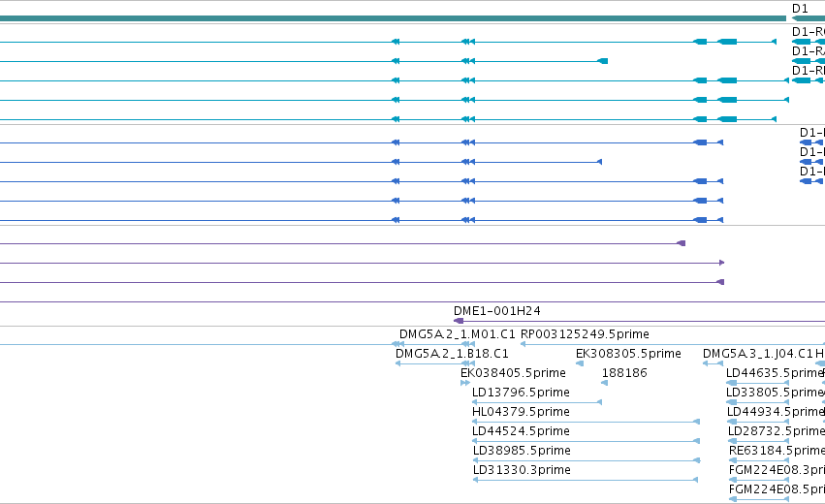Select the RE63184.5prime label
Screen dimensions: 825x504
(777, 451)
